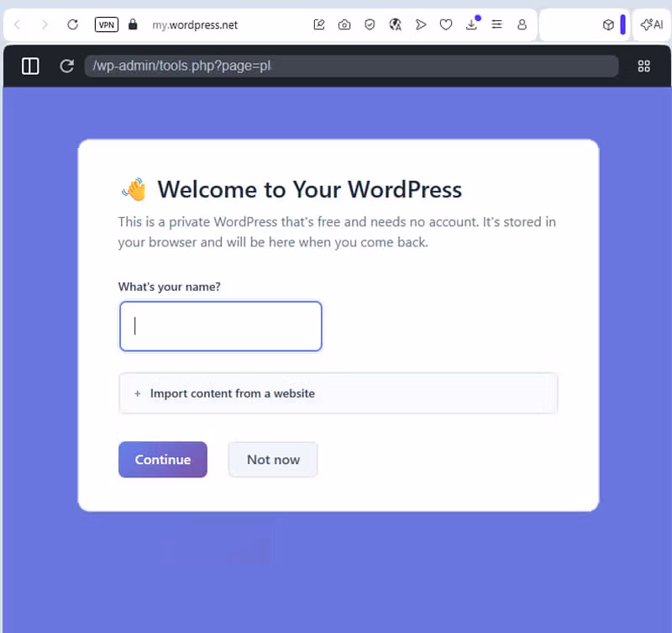Click the 'Welcome to Your WordPress' heading
Screen dimensions: 672x633
pyautogui.click(x=309, y=189)
